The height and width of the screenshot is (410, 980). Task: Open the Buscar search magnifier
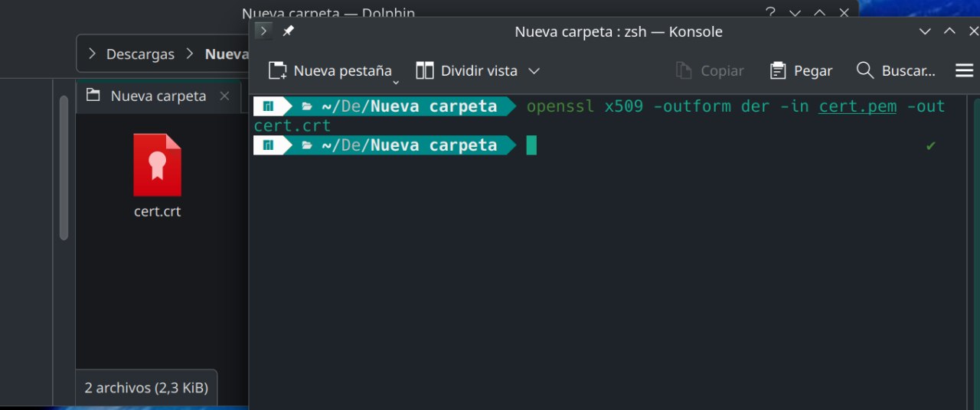pos(865,70)
